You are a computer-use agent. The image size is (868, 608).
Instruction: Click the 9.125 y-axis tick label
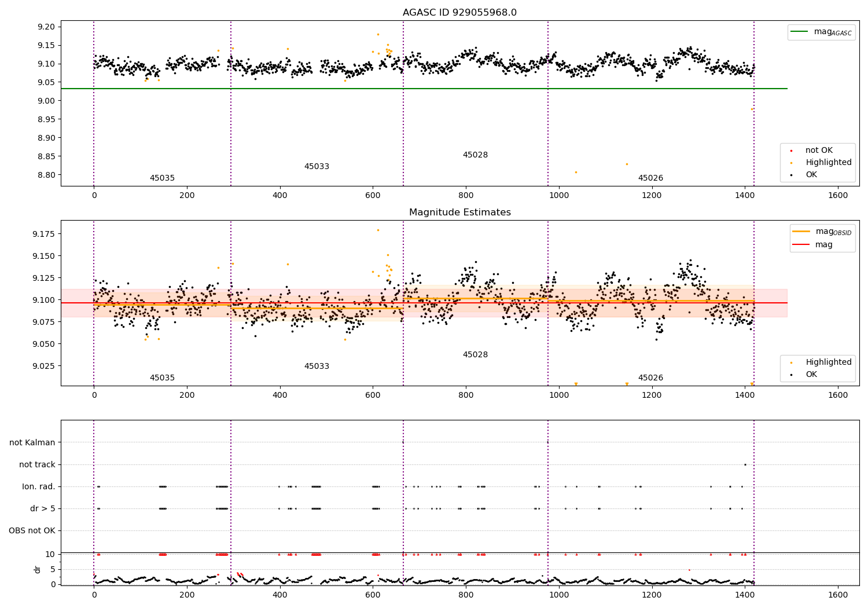click(x=43, y=278)
